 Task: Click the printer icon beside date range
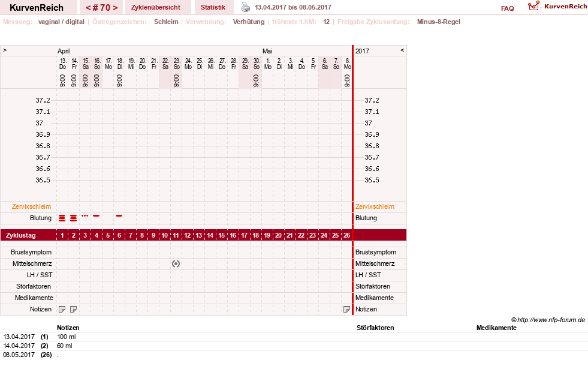point(246,7)
